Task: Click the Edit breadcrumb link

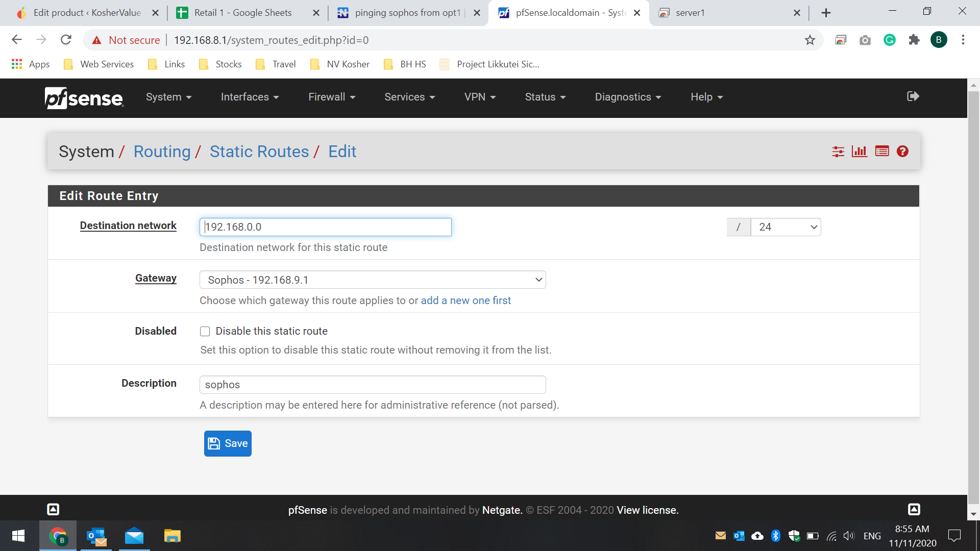Action: pos(342,152)
